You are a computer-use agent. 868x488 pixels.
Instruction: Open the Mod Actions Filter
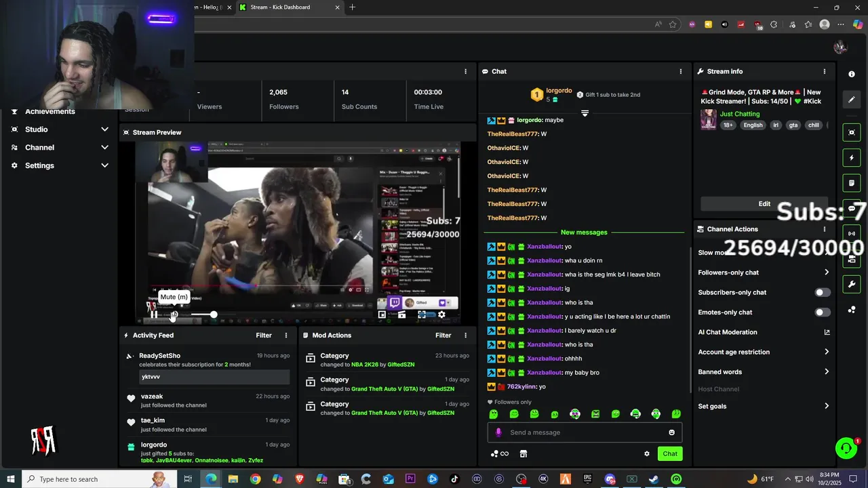(x=443, y=335)
